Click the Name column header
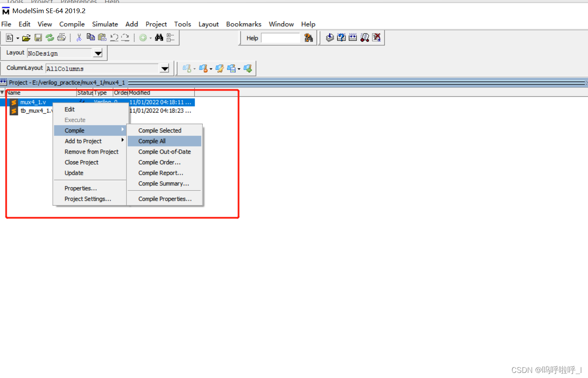This screenshot has width=588, height=378. tap(41, 92)
